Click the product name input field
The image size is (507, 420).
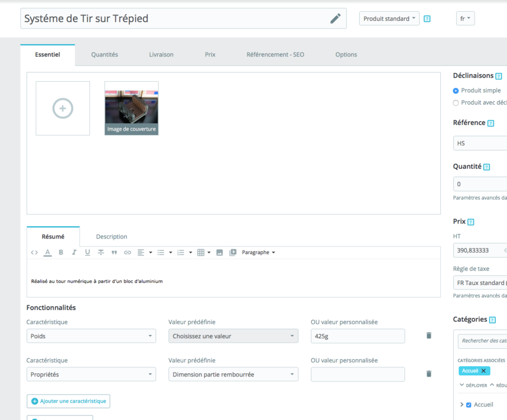[x=184, y=18]
